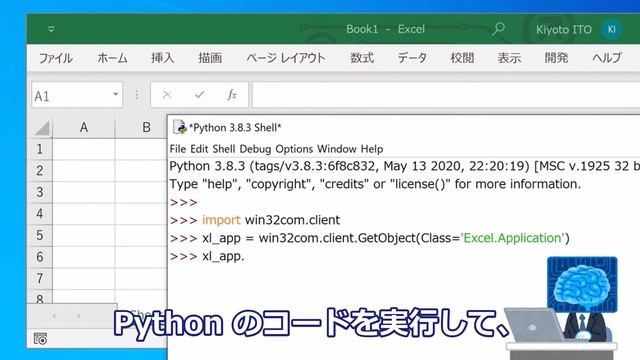
Task: Open the 開発 ribbon tab
Action: 556,58
